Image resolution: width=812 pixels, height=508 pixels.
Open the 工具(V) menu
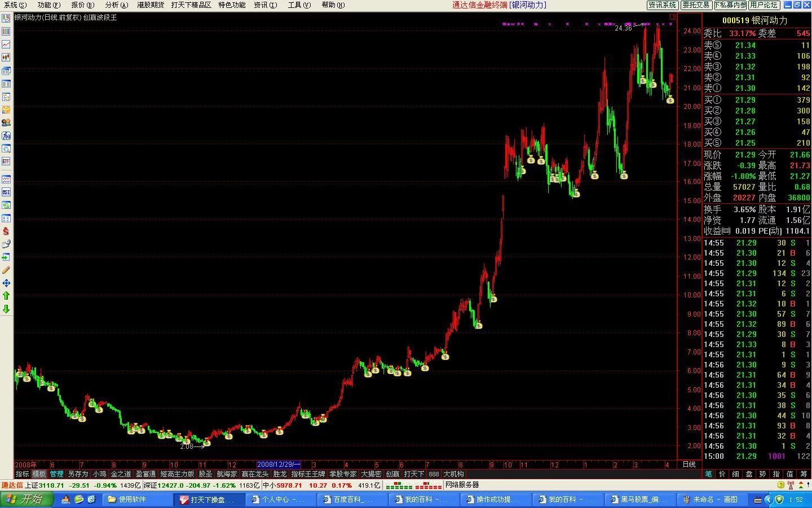coord(299,5)
